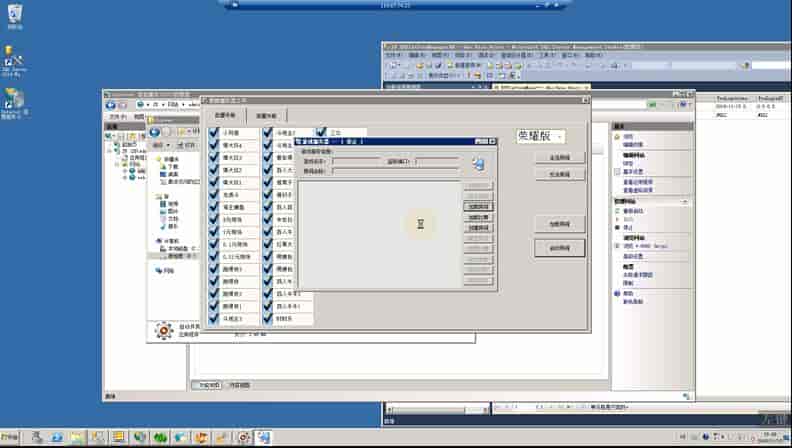Open the Recycle Bin desktop icon
The image size is (792, 448).
(13, 12)
